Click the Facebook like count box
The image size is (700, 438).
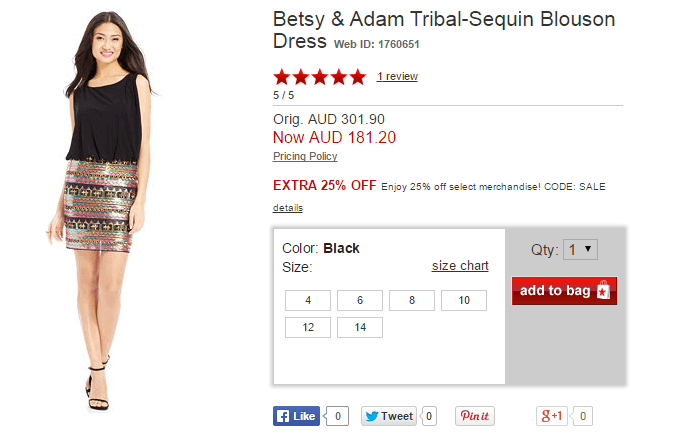[338, 416]
